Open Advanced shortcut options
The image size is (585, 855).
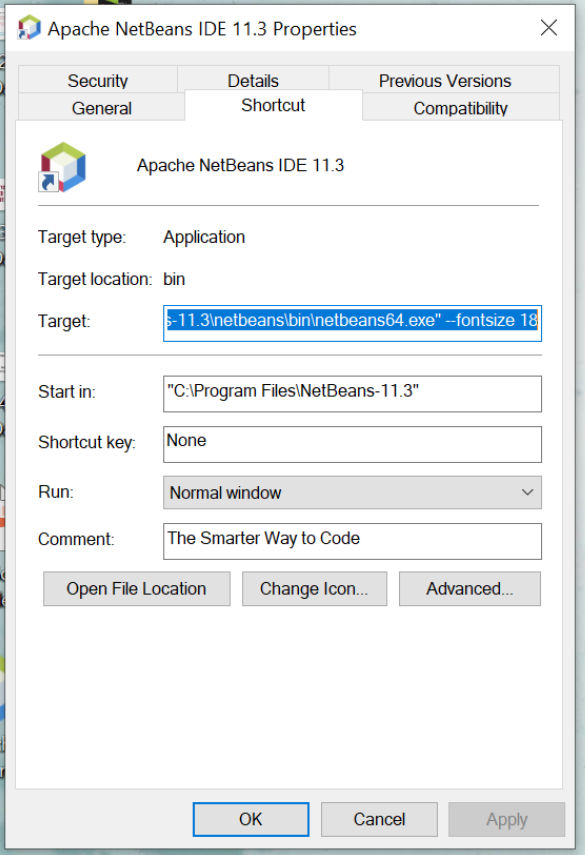tap(470, 589)
